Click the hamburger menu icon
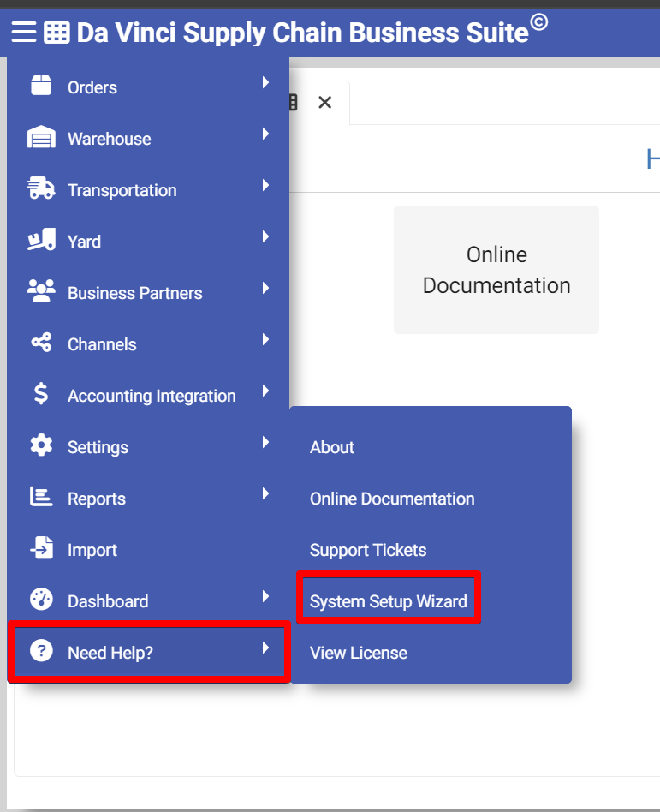Image resolution: width=660 pixels, height=812 pixels. tap(24, 32)
